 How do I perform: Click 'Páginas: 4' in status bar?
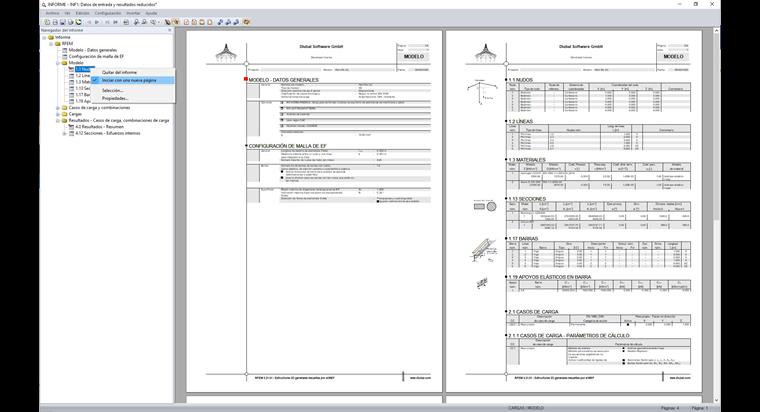pos(669,408)
